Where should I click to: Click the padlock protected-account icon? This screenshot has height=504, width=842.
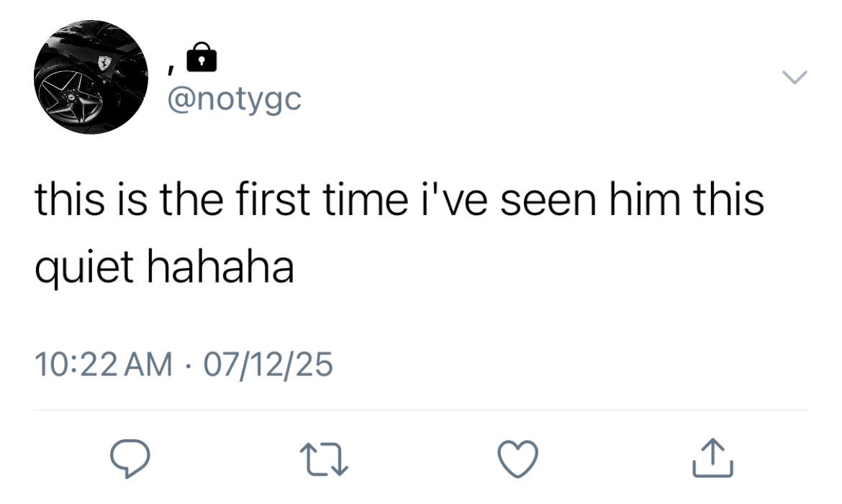tap(202, 57)
